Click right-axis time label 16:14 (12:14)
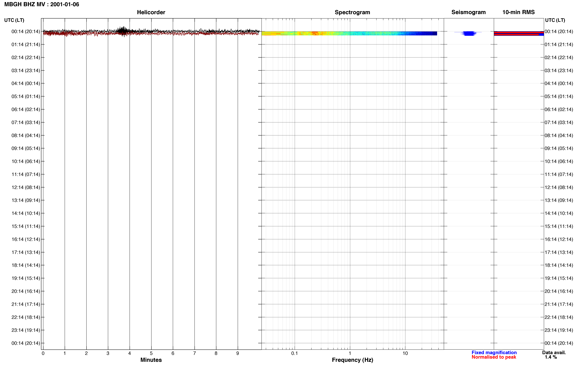This screenshot has width=588, height=368. tap(559, 239)
